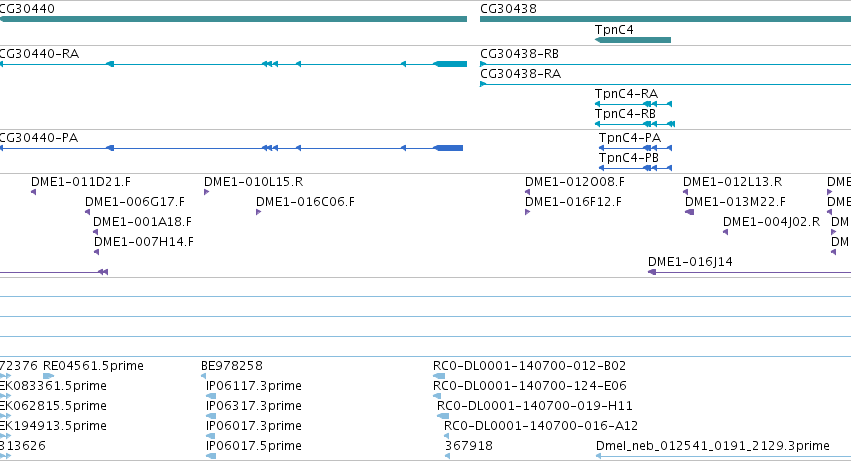The width and height of the screenshot is (851, 461).
Task: Click the CG30440-PA protein feature
Action: 231,148
